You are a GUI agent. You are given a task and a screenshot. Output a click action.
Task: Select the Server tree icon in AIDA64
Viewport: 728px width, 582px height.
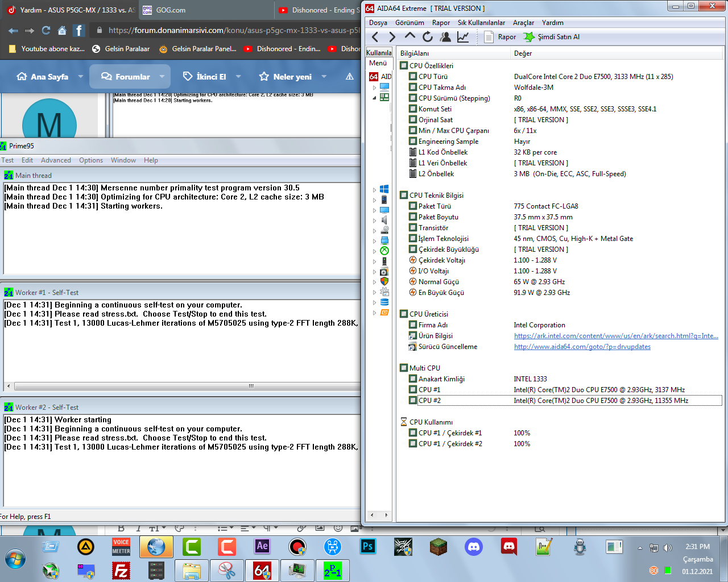(x=384, y=199)
